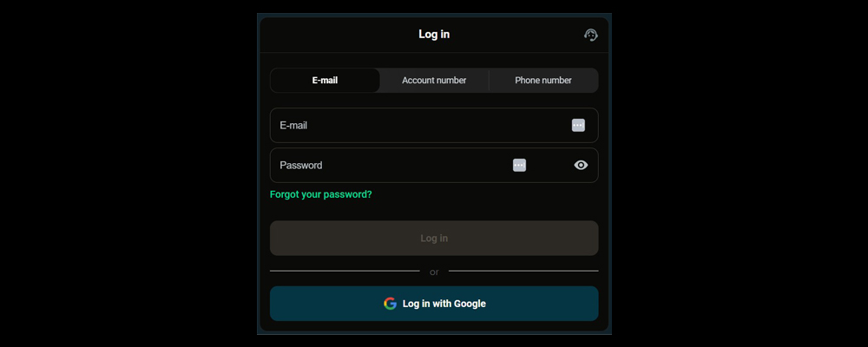The height and width of the screenshot is (347, 868).
Task: Focus the E-mail input field
Action: coord(434,125)
